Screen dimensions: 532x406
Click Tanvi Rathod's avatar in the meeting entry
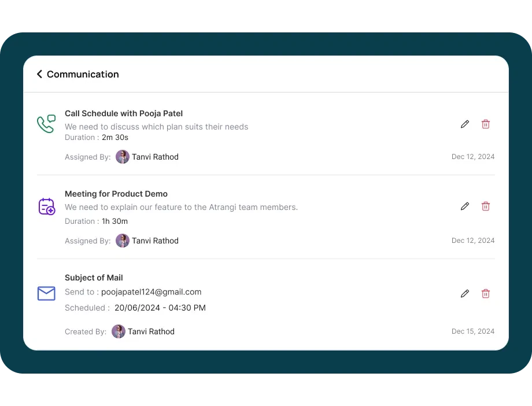123,241
